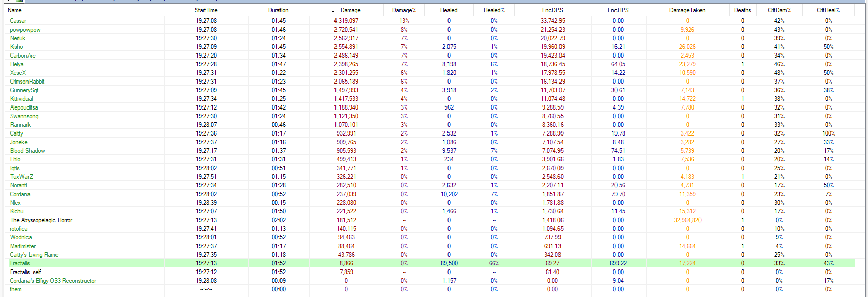
Task: Click the Deaths column header
Action: coord(742,10)
